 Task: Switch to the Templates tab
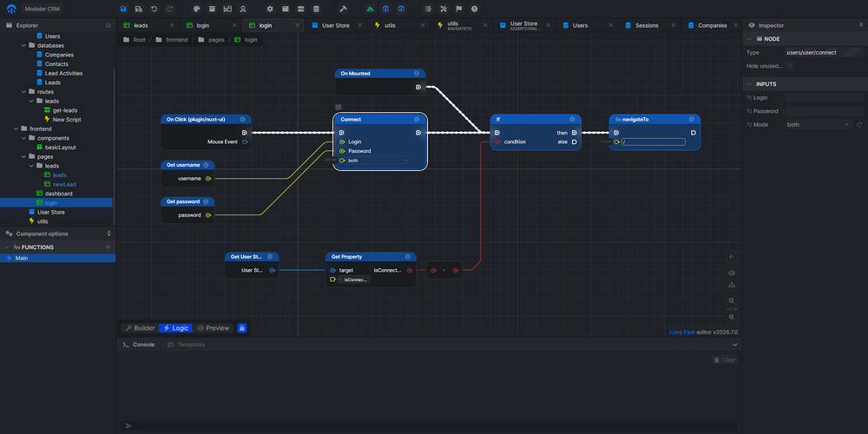pos(186,345)
